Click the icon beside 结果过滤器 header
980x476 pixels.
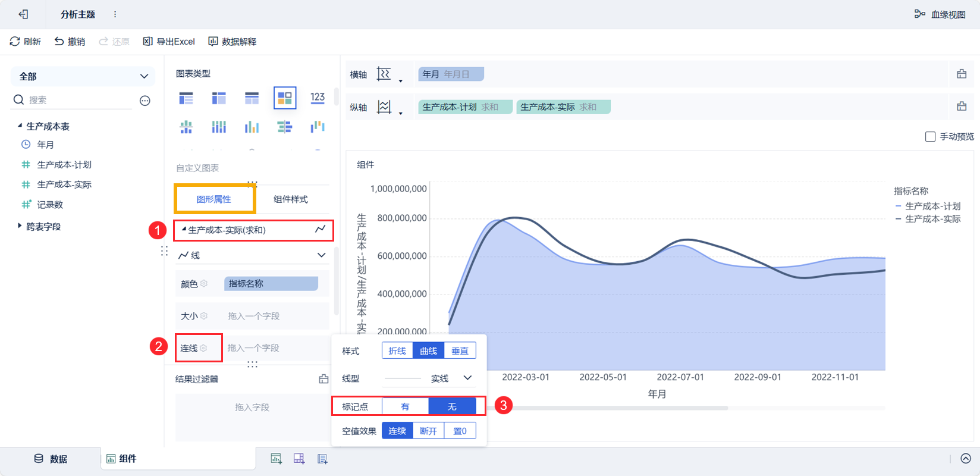323,379
